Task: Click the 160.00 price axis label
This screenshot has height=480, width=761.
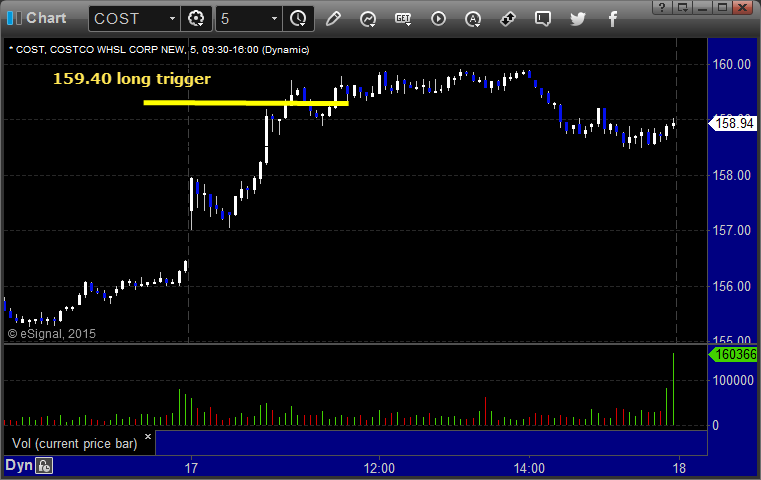Action: (731, 64)
